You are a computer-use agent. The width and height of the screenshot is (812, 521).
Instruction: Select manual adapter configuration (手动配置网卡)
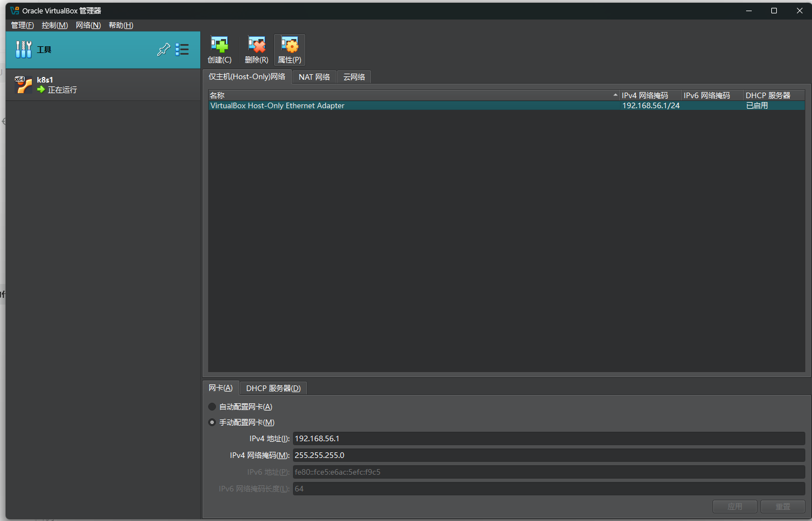(212, 422)
